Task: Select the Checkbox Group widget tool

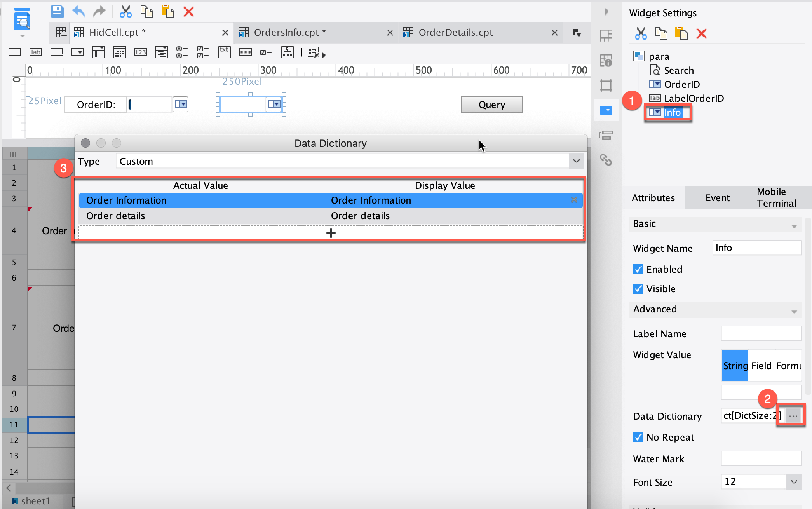Action: [202, 52]
